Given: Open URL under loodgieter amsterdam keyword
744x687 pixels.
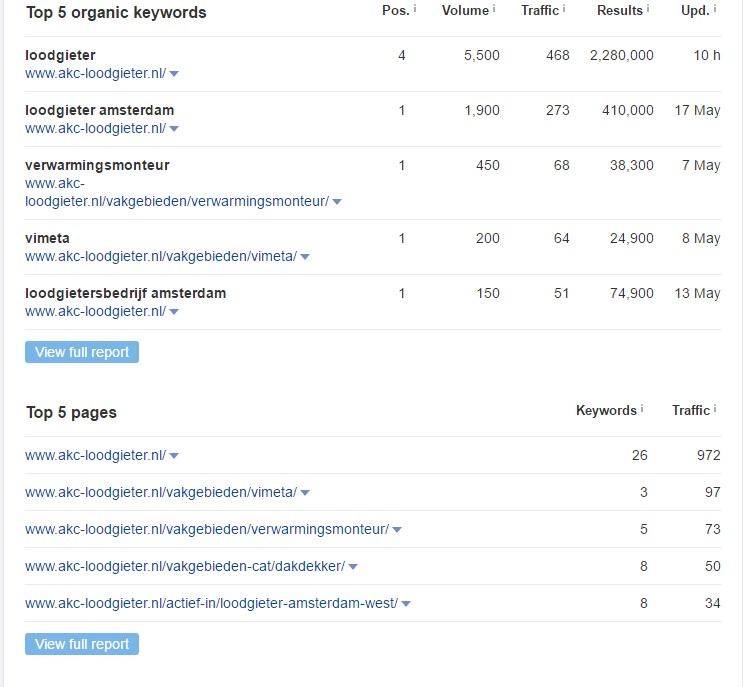Looking at the screenshot, I should pyautogui.click(x=95, y=128).
